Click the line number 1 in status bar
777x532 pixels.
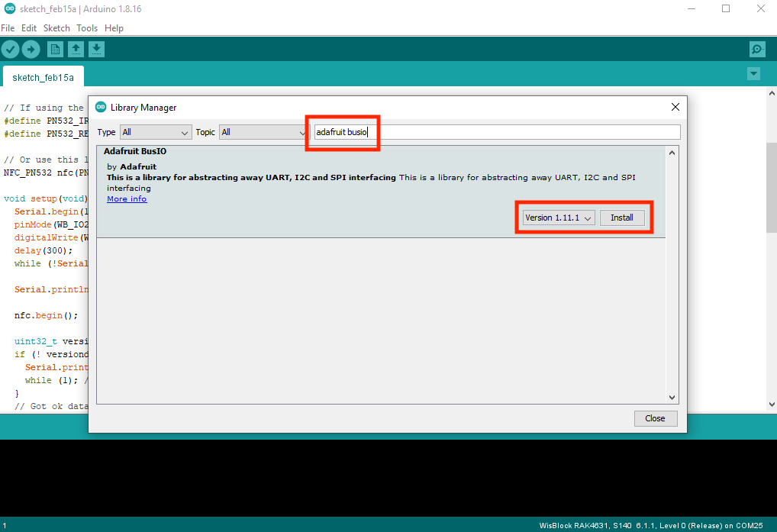[5, 526]
